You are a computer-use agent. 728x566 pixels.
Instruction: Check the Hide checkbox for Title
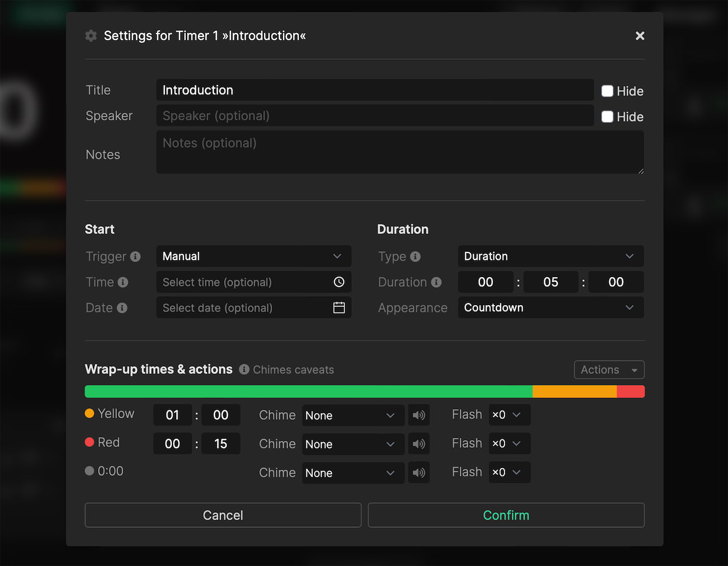607,91
